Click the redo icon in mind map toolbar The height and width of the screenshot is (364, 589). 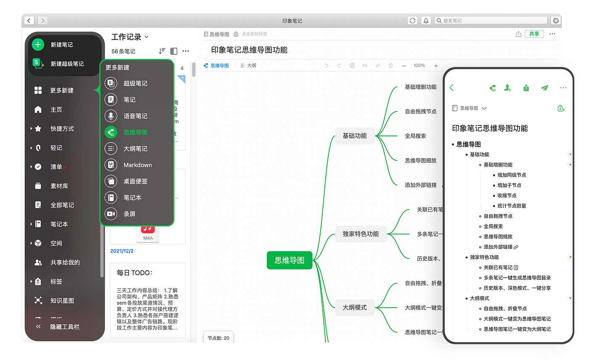(339, 66)
